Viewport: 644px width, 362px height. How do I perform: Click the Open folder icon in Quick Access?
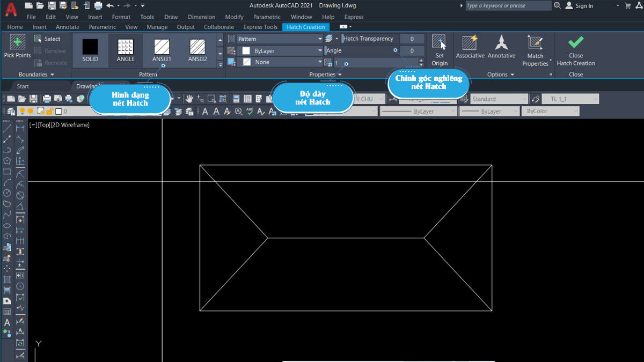click(x=40, y=6)
